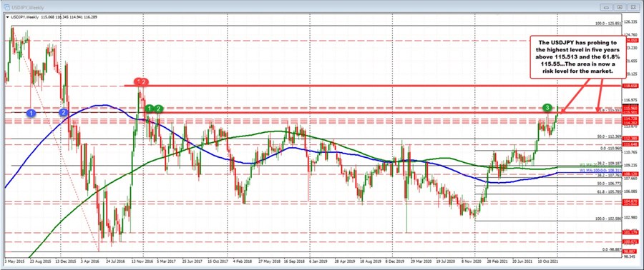
Task: Click the red 104.870 price level label
Action: (x=630, y=201)
